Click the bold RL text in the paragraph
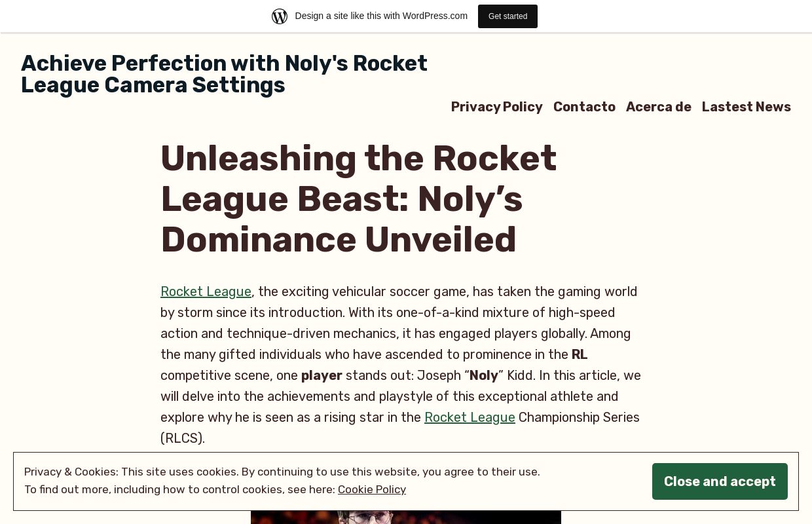 pyautogui.click(x=579, y=354)
